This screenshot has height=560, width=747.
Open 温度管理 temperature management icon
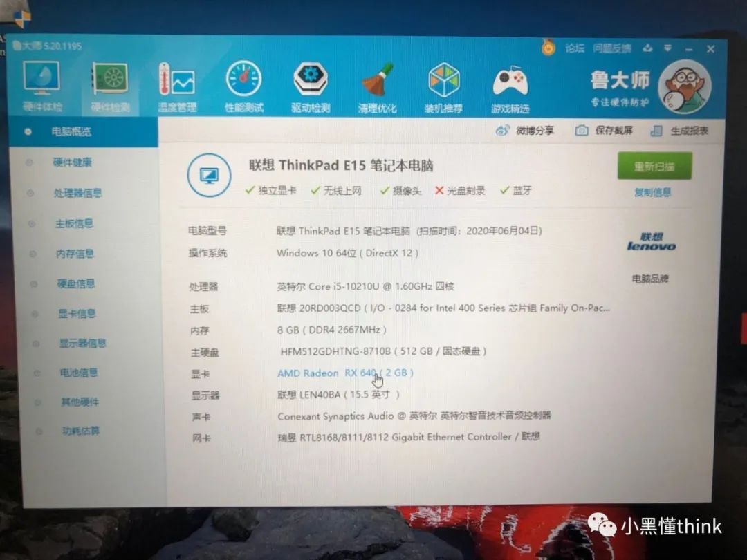177,88
